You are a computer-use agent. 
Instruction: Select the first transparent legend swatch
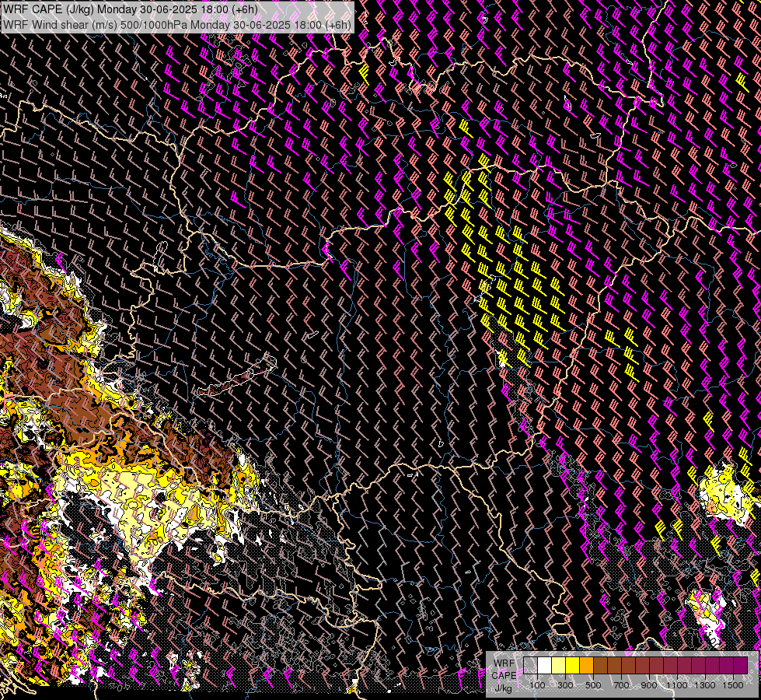tap(530, 665)
